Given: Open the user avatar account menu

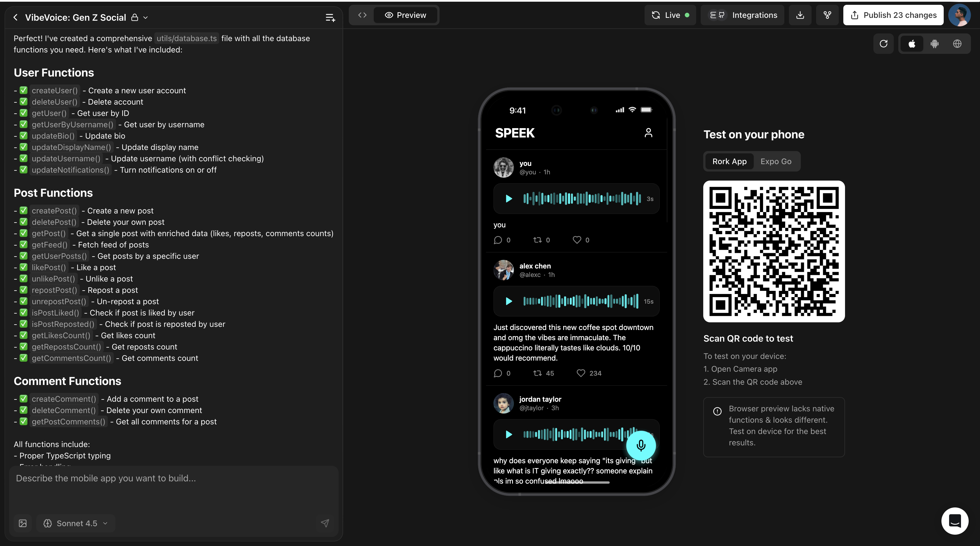Looking at the screenshot, I should click(960, 15).
